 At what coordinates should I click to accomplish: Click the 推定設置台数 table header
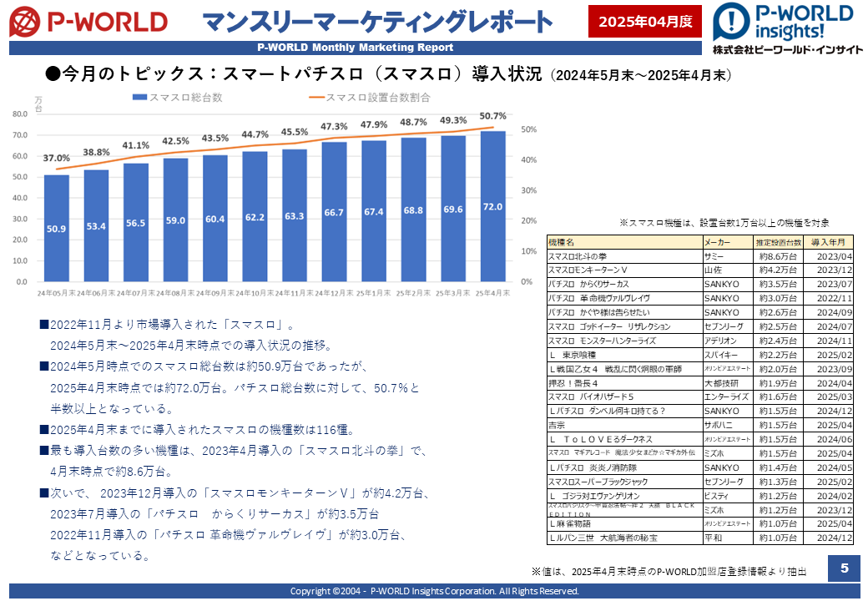click(x=779, y=242)
